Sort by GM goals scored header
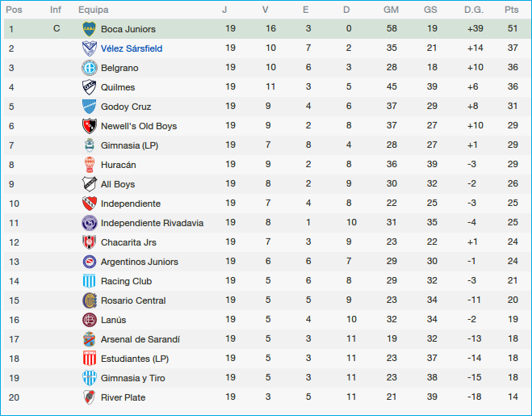Viewport: 532px width, 416px height. pyautogui.click(x=391, y=10)
